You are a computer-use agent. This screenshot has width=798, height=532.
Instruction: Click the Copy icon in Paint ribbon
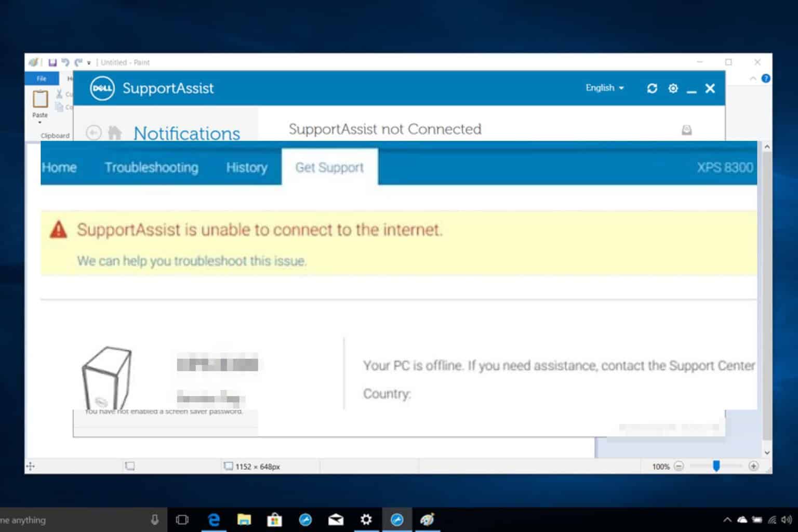tap(59, 107)
